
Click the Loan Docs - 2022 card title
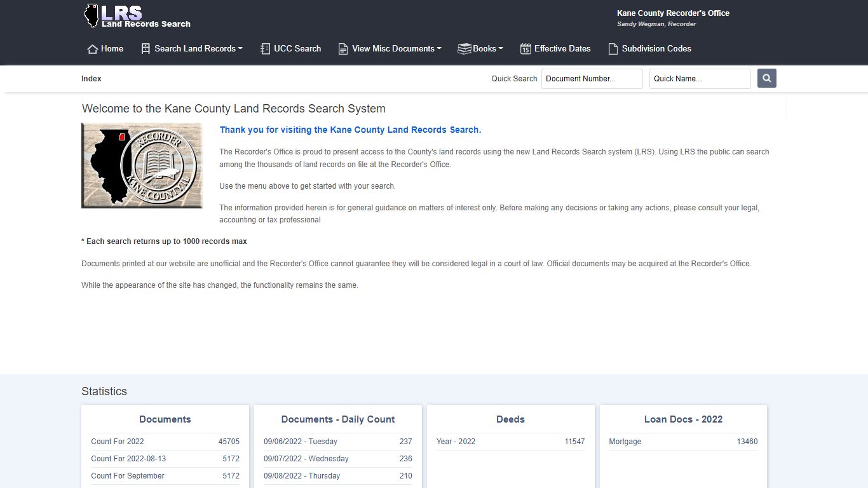pyautogui.click(x=683, y=419)
